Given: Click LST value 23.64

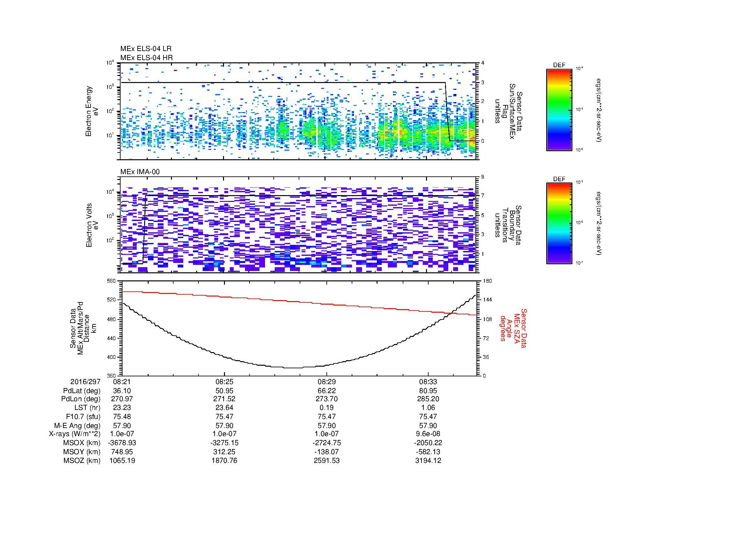Looking at the screenshot, I should 224,408.
